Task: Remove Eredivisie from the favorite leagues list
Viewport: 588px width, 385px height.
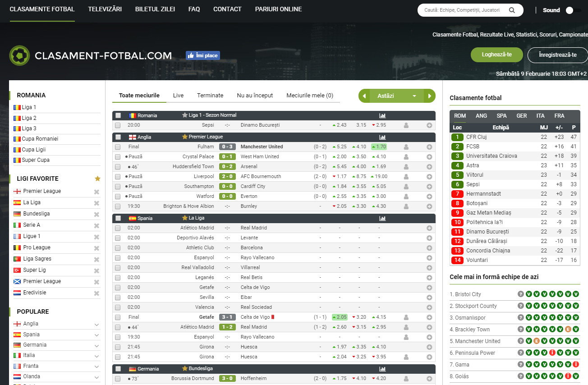Action: [96, 293]
